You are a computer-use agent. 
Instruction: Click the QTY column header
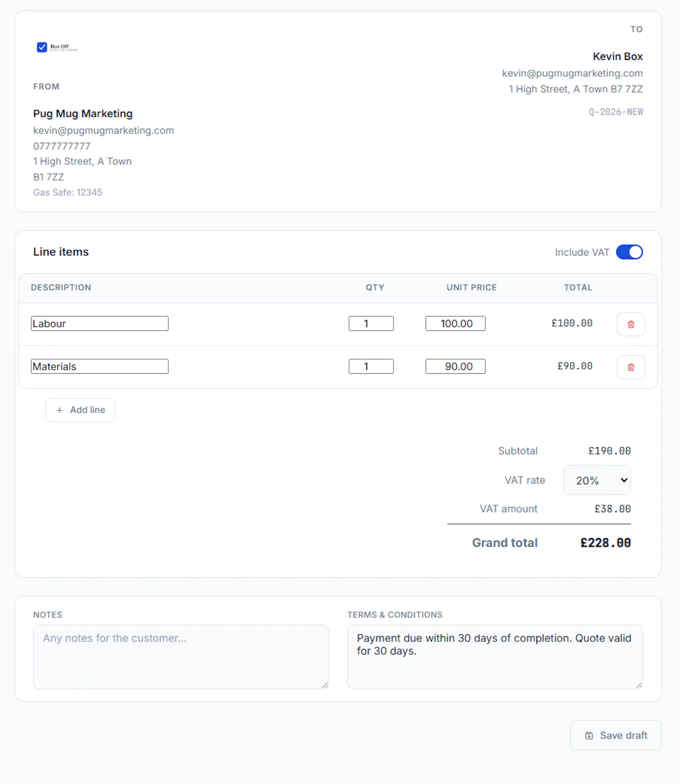375,288
